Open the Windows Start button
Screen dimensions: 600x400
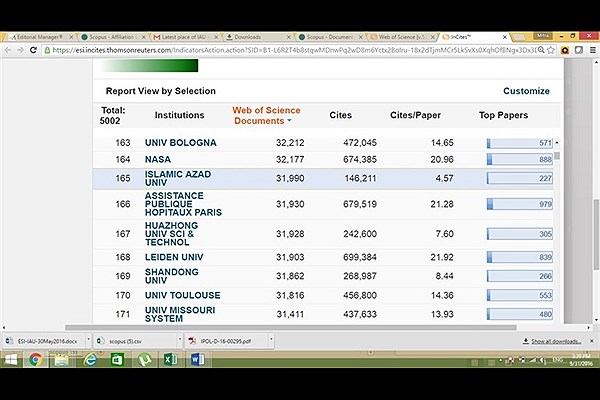[11, 360]
